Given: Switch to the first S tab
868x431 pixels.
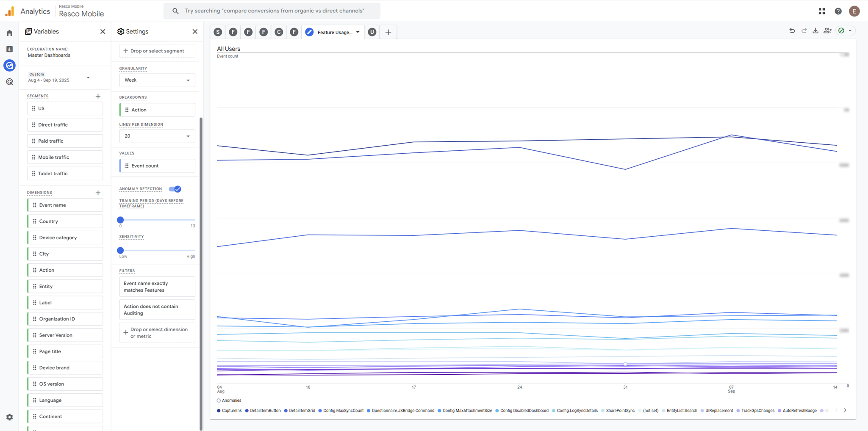Looking at the screenshot, I should click(218, 32).
